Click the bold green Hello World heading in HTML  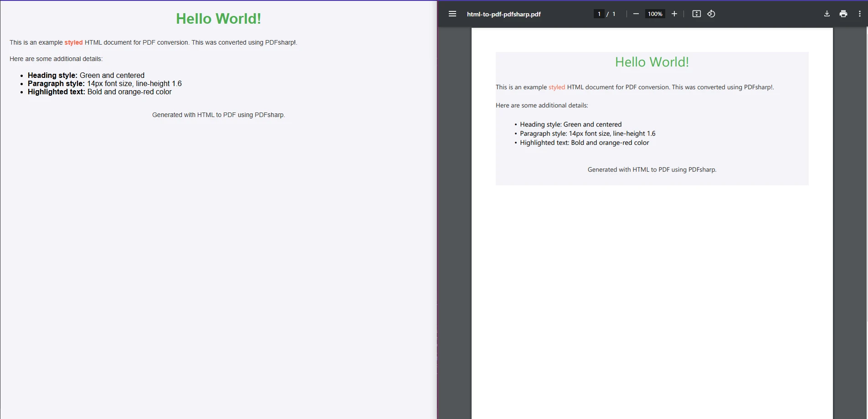tap(218, 19)
